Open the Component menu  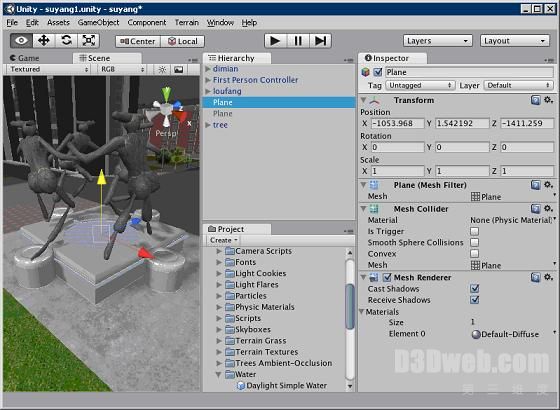pos(147,22)
